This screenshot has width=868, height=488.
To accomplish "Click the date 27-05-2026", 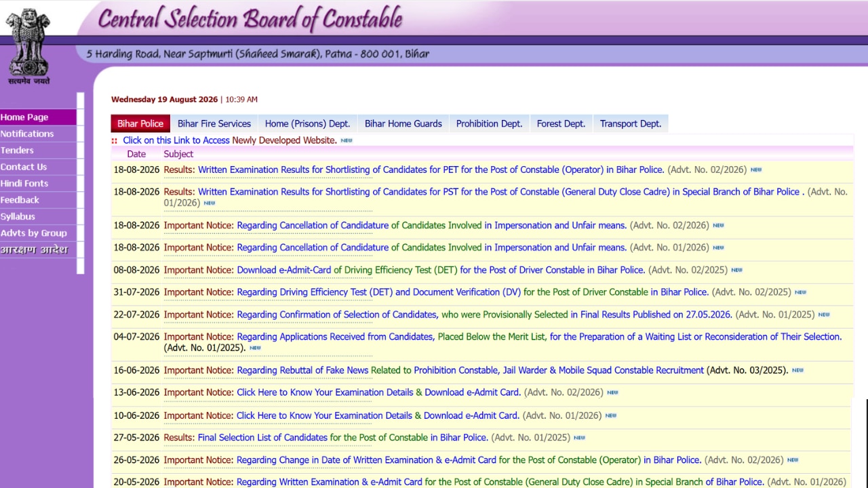I will (136, 438).
